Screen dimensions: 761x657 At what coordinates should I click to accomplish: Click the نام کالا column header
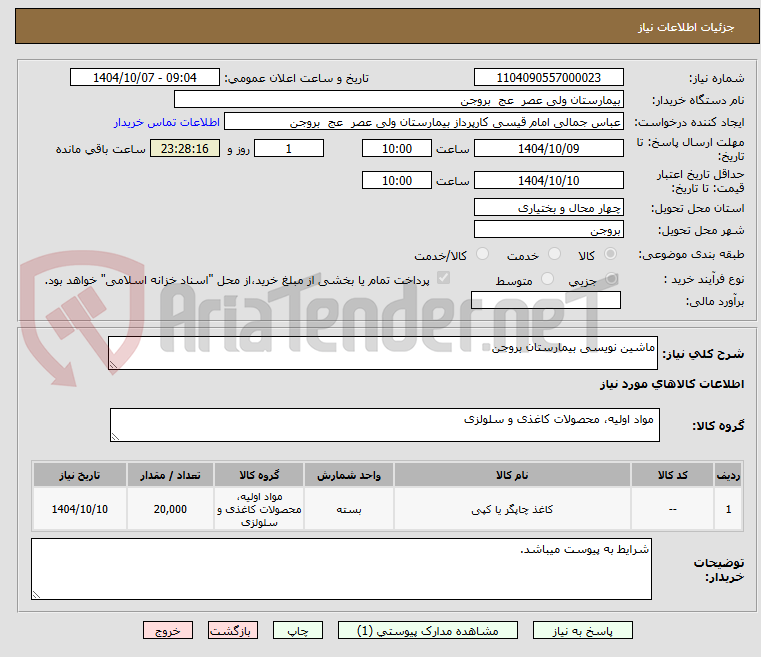pos(513,475)
